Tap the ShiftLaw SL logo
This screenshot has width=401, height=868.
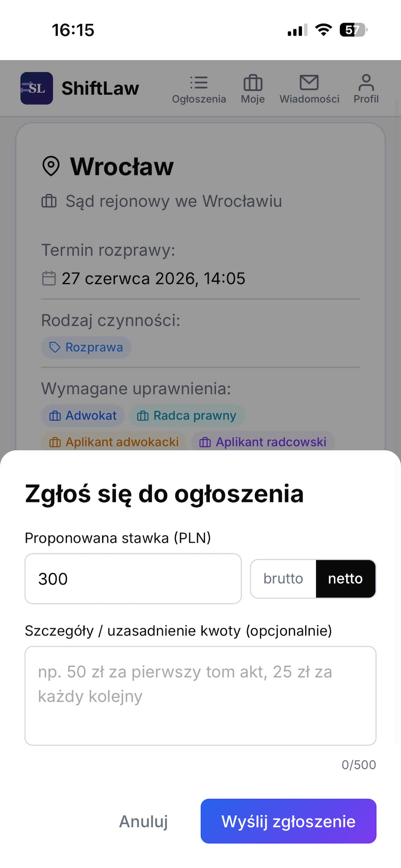(37, 88)
